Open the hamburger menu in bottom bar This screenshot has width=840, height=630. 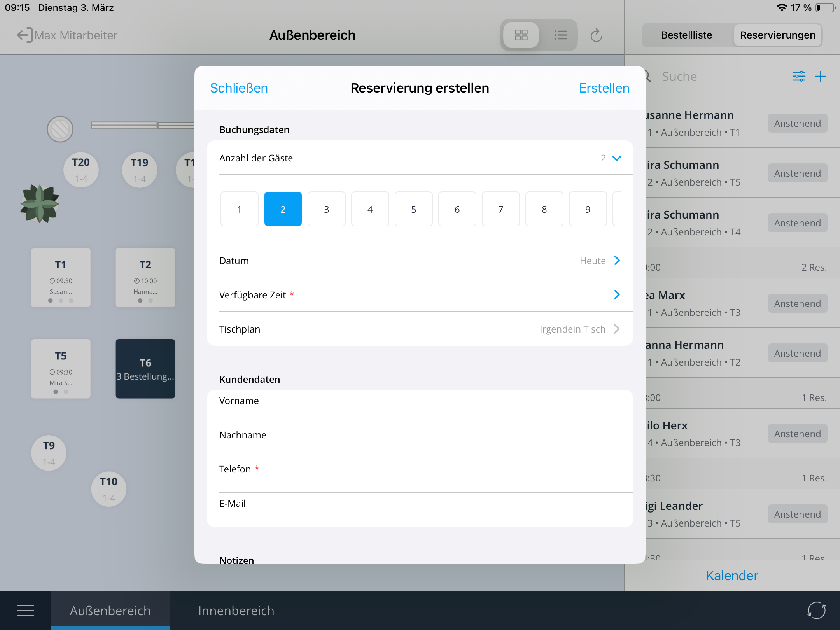[26, 611]
